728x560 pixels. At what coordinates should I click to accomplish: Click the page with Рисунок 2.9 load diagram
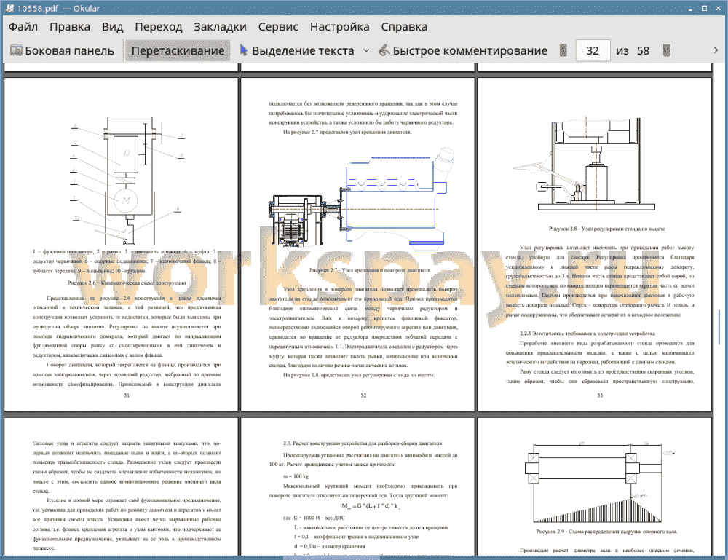594,486
